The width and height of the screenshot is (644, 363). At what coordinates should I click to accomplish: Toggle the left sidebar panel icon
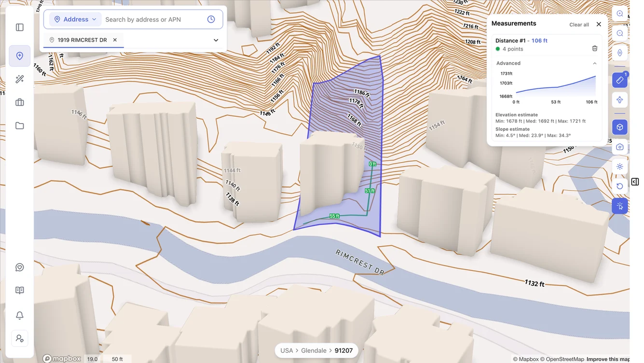pos(20,28)
